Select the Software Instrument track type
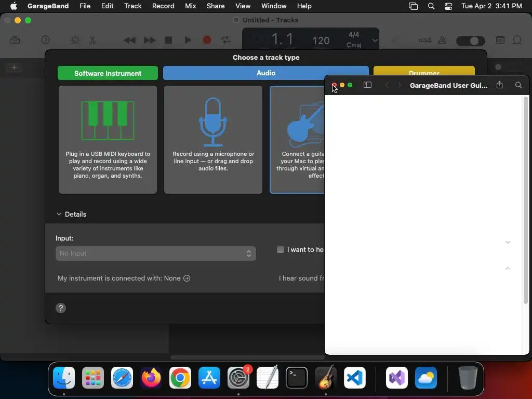Image resolution: width=532 pixels, height=399 pixels. (x=108, y=73)
